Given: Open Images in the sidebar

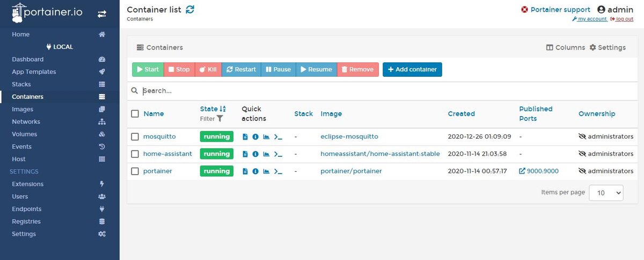Looking at the screenshot, I should [23, 110].
